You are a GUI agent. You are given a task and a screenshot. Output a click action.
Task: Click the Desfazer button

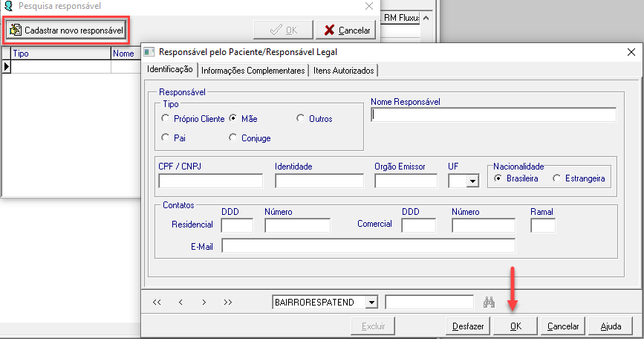tap(468, 326)
